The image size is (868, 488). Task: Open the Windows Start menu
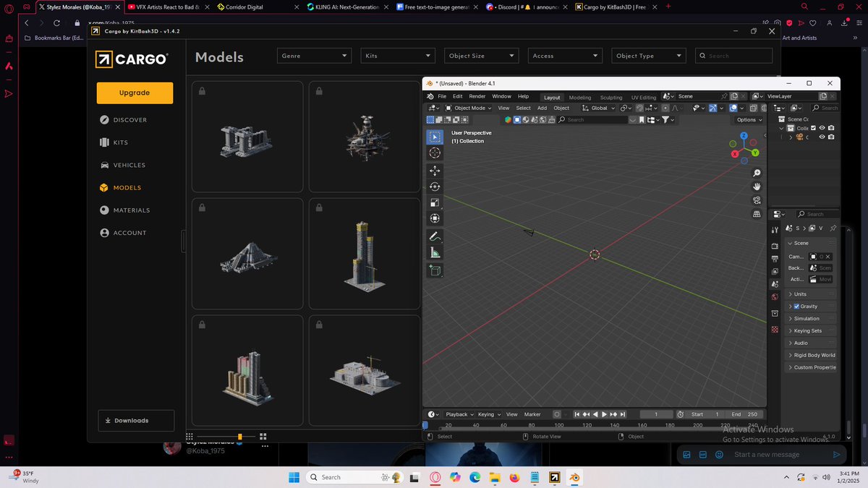point(294,477)
